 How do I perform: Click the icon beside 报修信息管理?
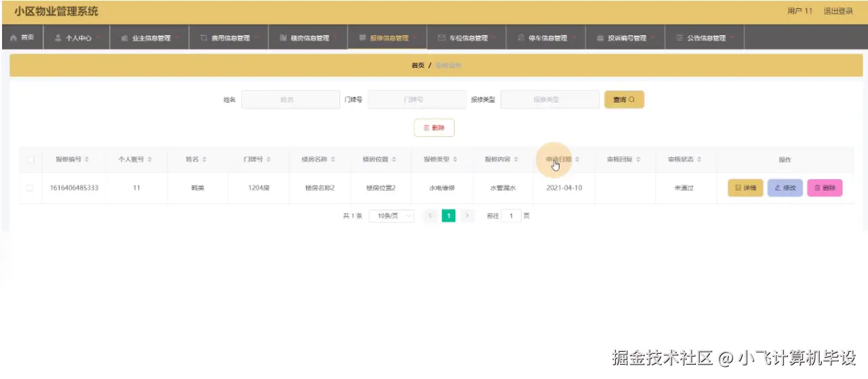[x=363, y=38]
